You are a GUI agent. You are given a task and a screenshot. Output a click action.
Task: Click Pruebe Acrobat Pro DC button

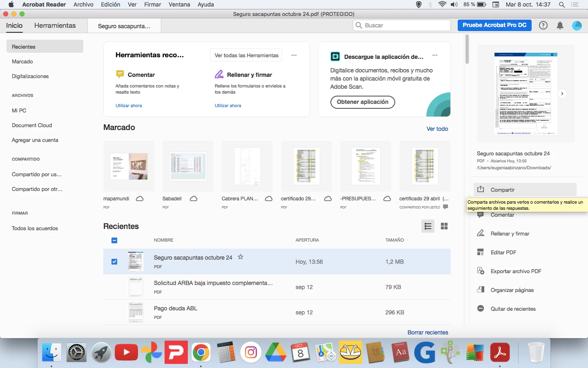coord(494,25)
